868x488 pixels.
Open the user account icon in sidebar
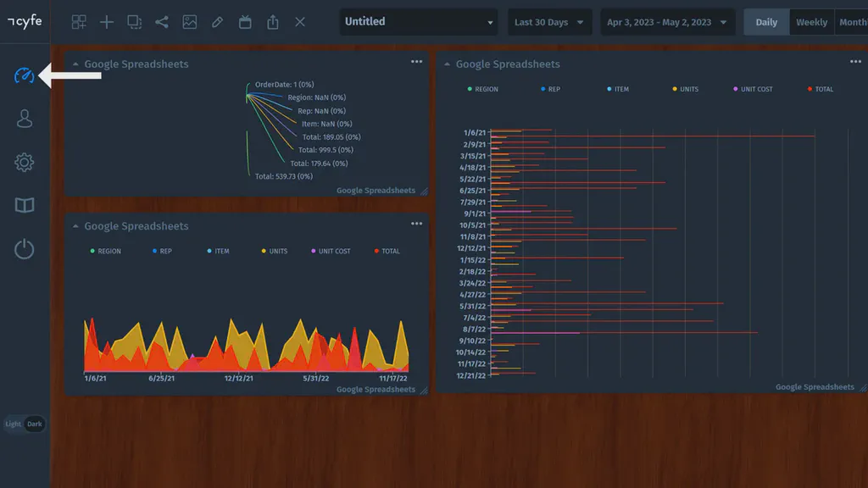coord(24,119)
